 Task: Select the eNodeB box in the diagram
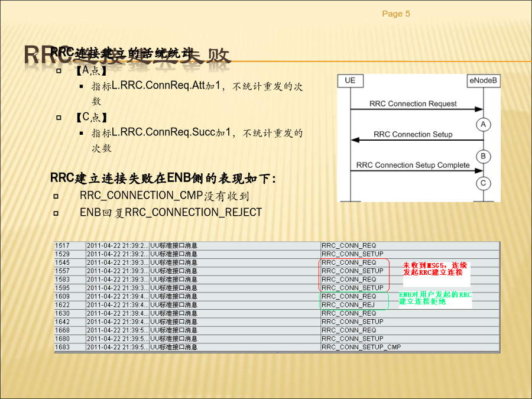(483, 80)
